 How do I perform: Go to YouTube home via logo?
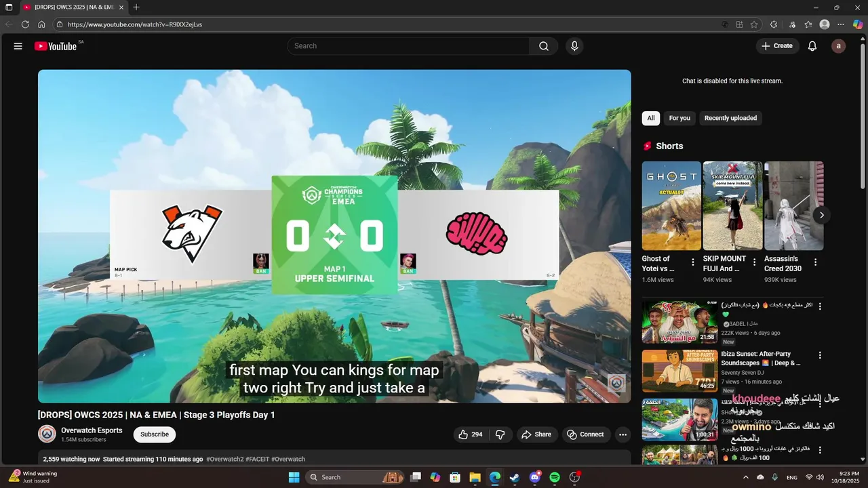coord(56,46)
